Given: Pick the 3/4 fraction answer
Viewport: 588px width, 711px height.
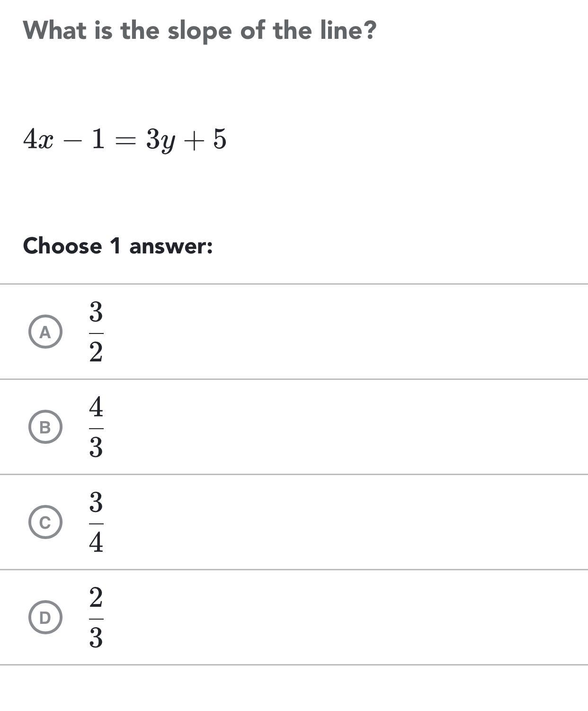Looking at the screenshot, I should [x=96, y=522].
